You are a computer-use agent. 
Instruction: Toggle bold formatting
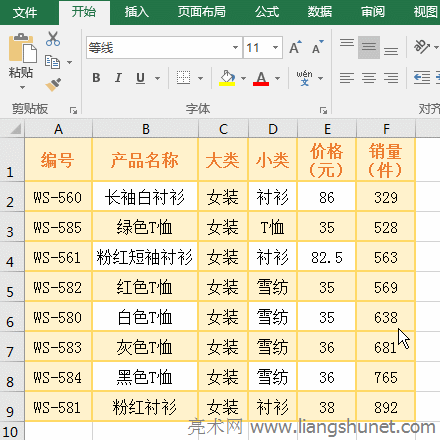96,78
